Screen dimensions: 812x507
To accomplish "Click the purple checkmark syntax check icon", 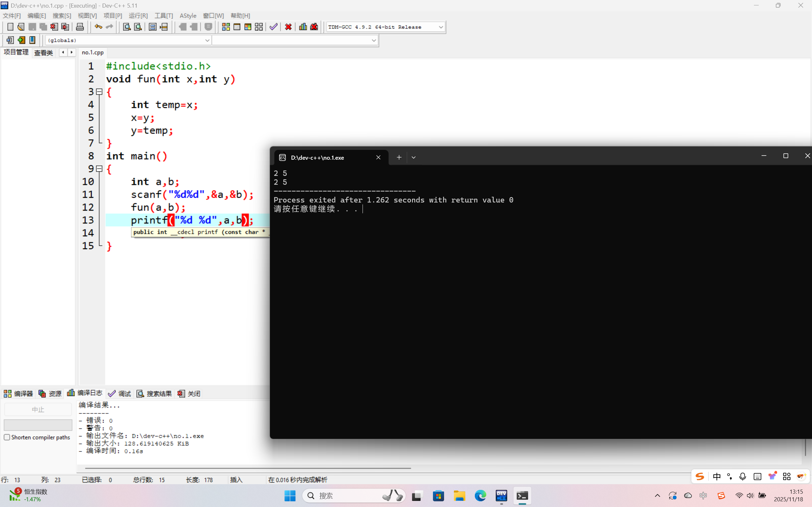I will pos(273,27).
